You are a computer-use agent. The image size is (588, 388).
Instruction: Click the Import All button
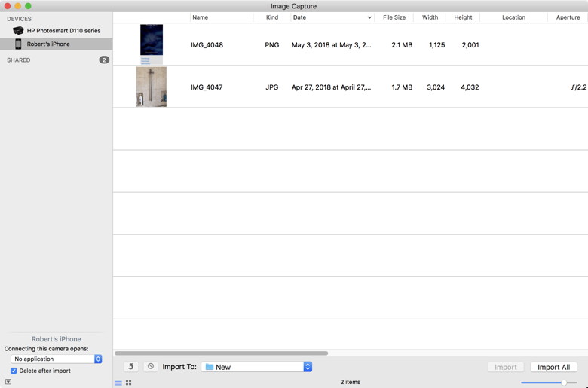[553, 367]
